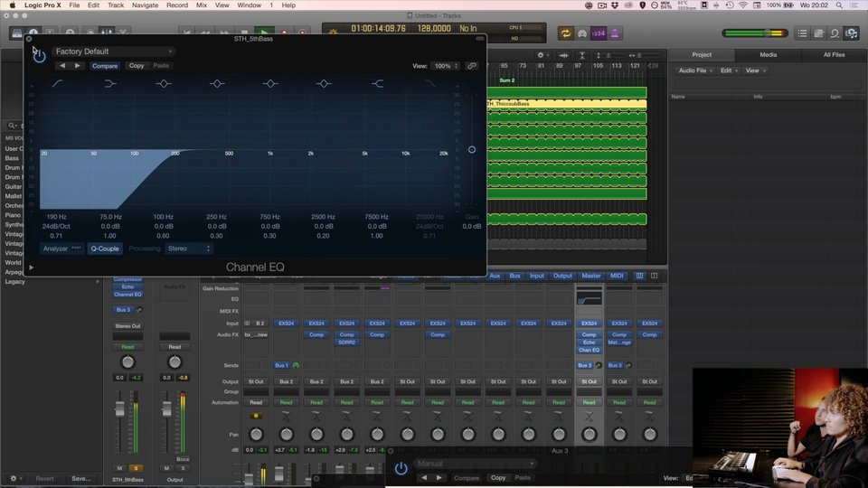The width and height of the screenshot is (868, 488).
Task: Open the Apple Loops browser button
Action: tap(835, 33)
